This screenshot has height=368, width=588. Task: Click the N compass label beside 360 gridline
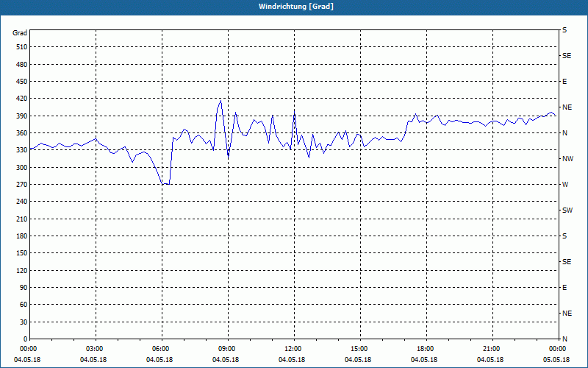point(564,133)
